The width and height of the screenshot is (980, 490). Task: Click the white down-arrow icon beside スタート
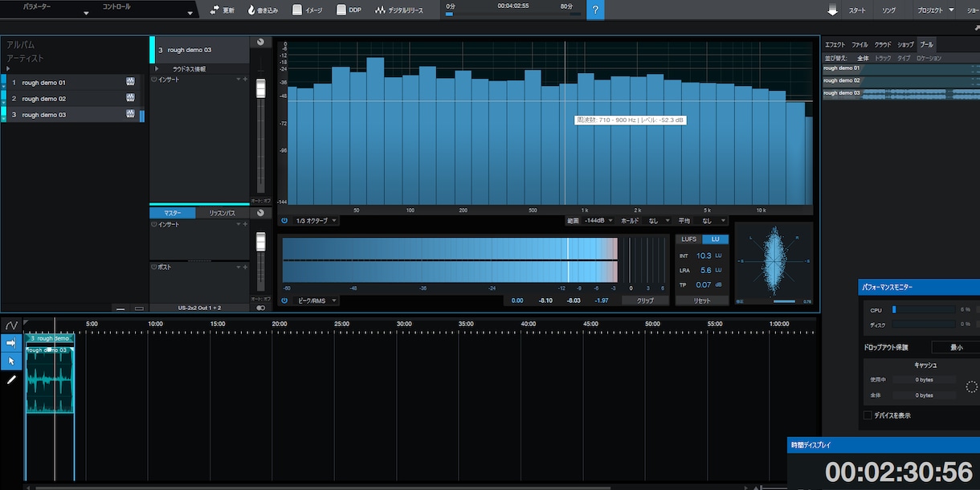(833, 10)
